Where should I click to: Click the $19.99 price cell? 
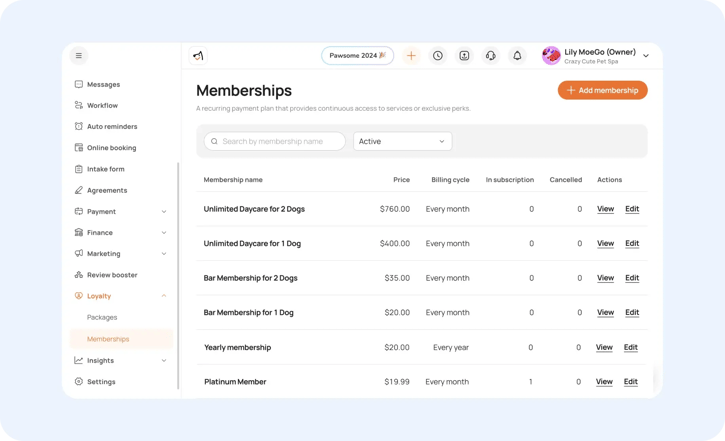pyautogui.click(x=397, y=382)
